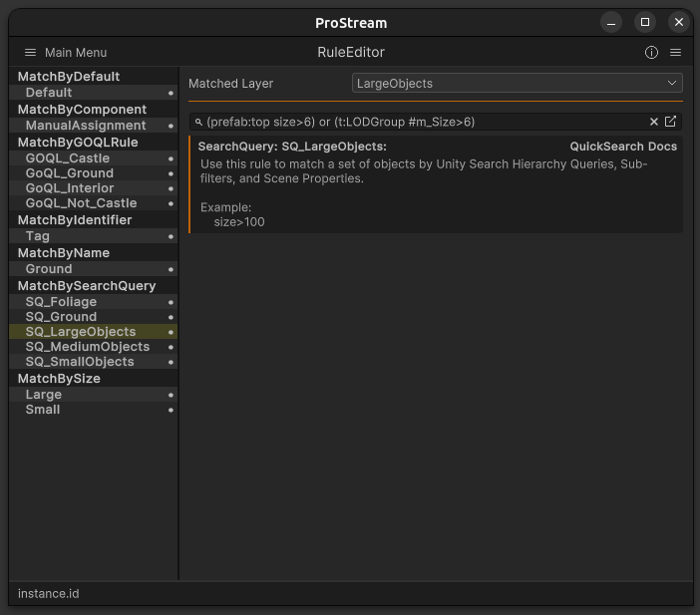The width and height of the screenshot is (700, 615).
Task: Click the magnifier icon in search field
Action: pos(199,122)
